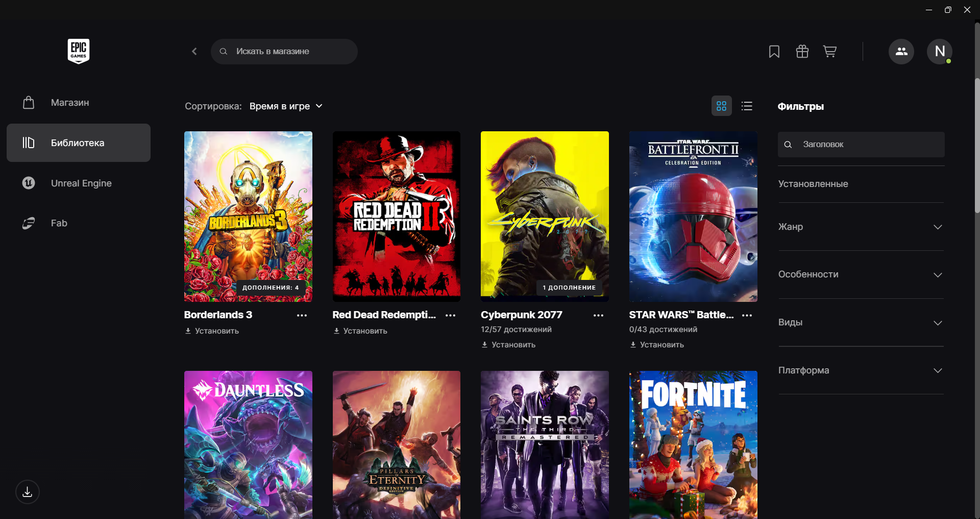Open the Red Dead Redemption II cover
Viewport: 980px width, 519px height.
tap(397, 217)
